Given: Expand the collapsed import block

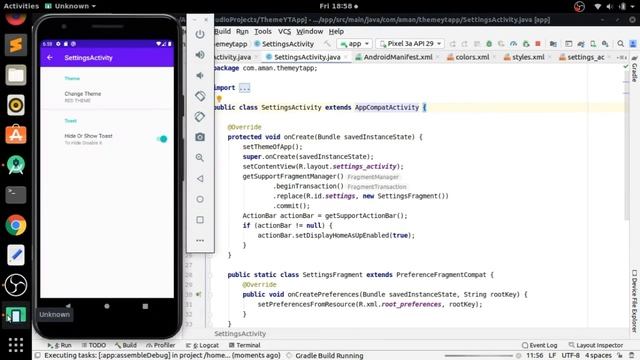Looking at the screenshot, I should pyautogui.click(x=244, y=88).
